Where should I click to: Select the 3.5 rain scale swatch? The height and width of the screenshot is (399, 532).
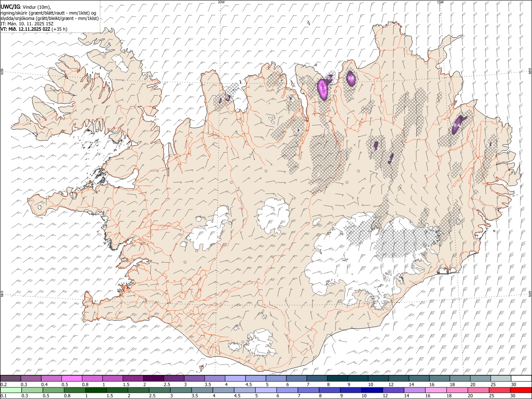coord(202,390)
